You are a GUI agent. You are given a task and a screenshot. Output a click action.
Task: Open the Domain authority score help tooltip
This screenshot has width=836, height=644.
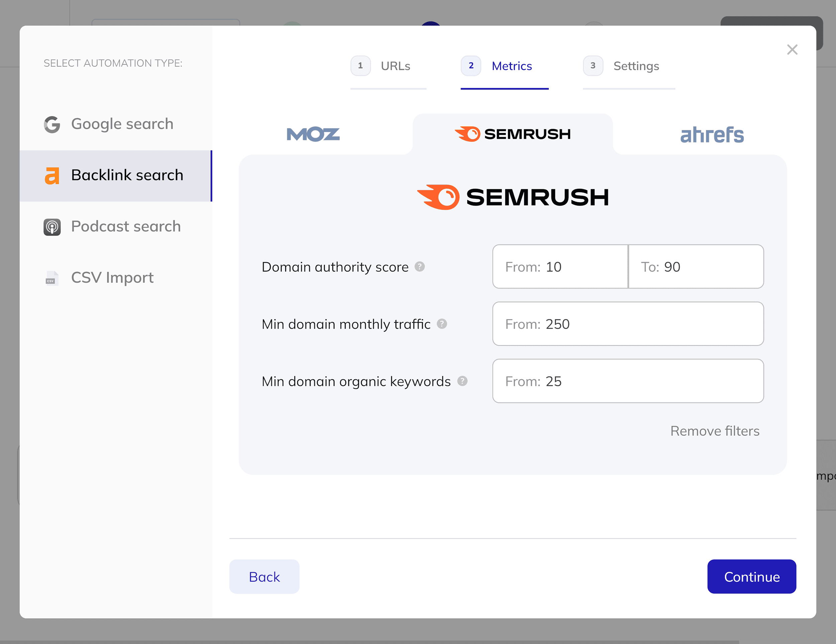pyautogui.click(x=420, y=267)
